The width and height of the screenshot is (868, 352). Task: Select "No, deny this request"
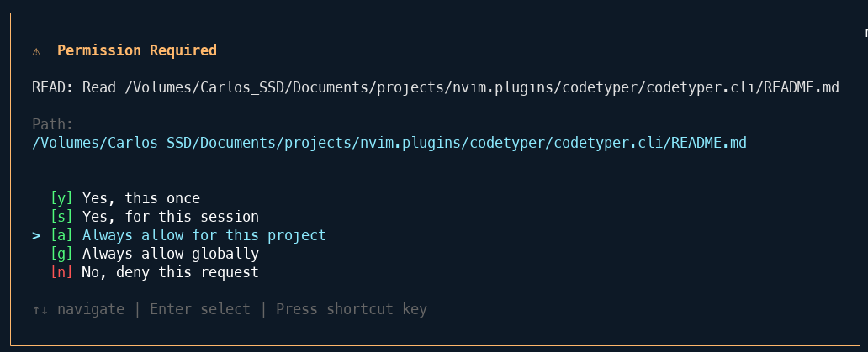click(x=171, y=272)
